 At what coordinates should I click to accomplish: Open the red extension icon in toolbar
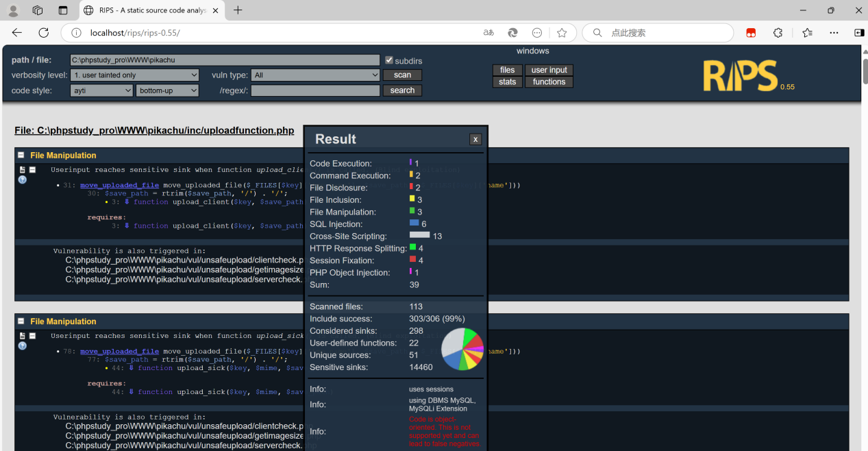click(x=751, y=32)
